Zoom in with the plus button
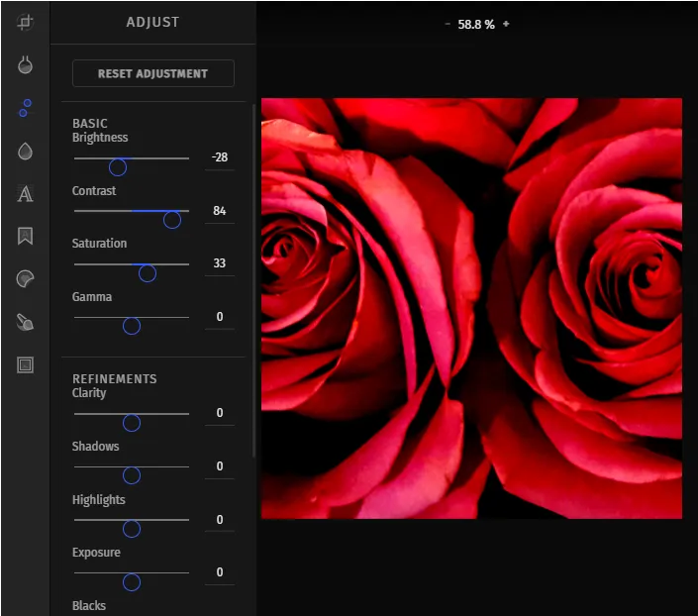Image resolution: width=698 pixels, height=616 pixels. tap(506, 24)
